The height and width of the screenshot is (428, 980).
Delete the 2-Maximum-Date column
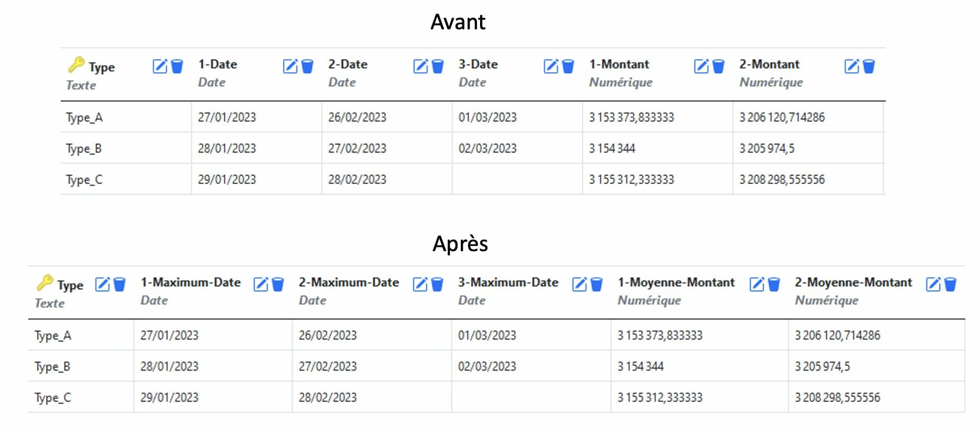(437, 285)
